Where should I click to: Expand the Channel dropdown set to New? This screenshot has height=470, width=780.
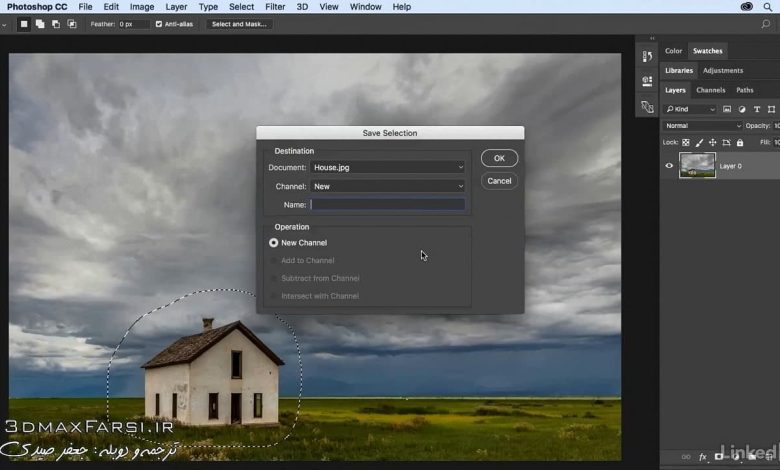(388, 186)
